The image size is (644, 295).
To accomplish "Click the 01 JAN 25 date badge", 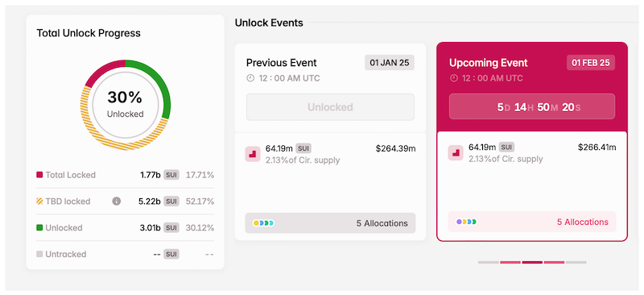I will click(390, 63).
